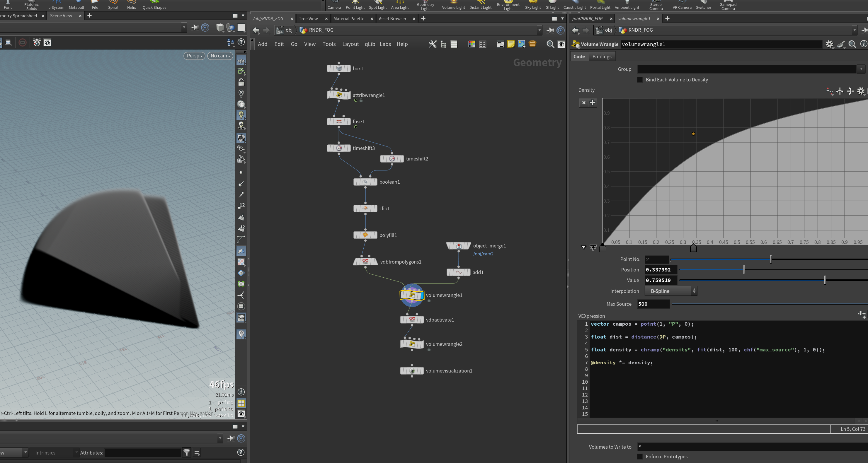Image resolution: width=868 pixels, height=463 pixels.
Task: Switch to the Bindings tab
Action: 601,57
